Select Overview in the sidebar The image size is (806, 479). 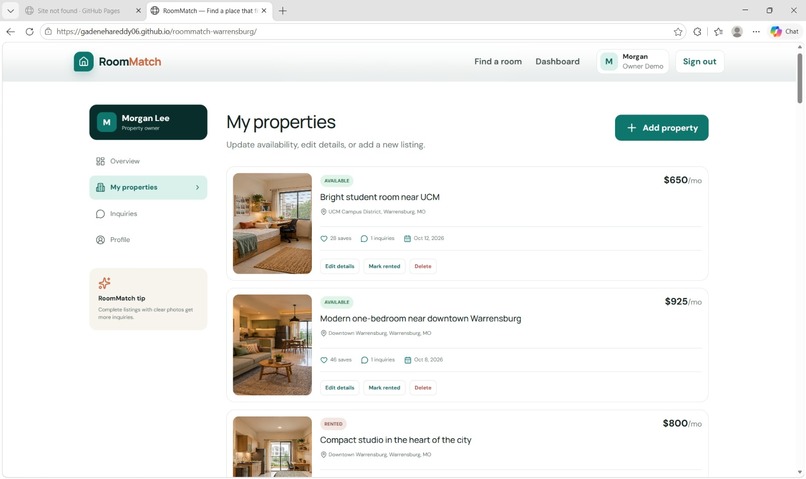148,161
